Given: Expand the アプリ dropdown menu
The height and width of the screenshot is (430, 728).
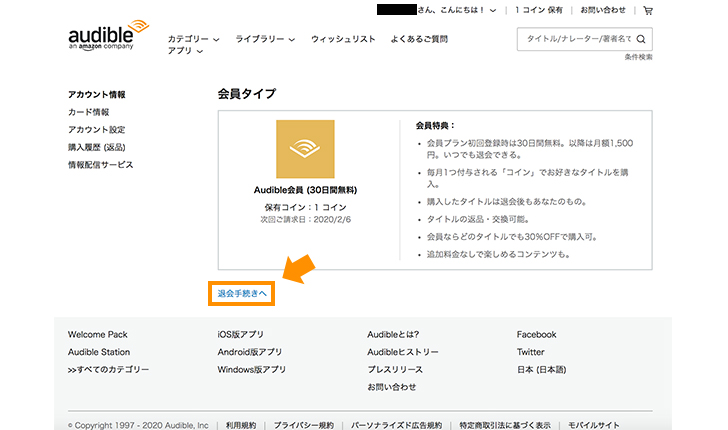Looking at the screenshot, I should point(185,51).
